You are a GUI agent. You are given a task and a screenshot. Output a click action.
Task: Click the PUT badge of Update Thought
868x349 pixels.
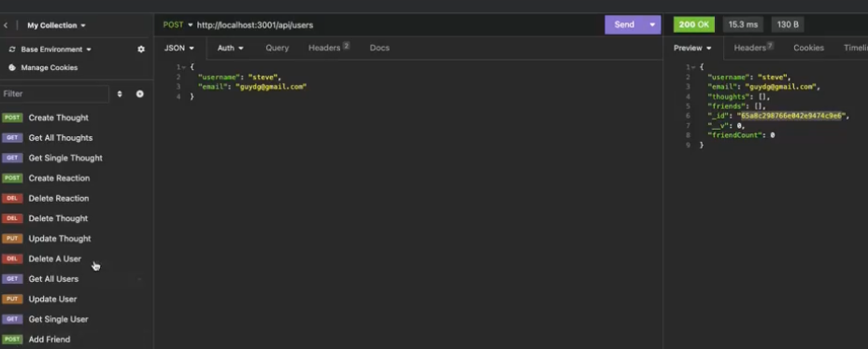coord(12,239)
